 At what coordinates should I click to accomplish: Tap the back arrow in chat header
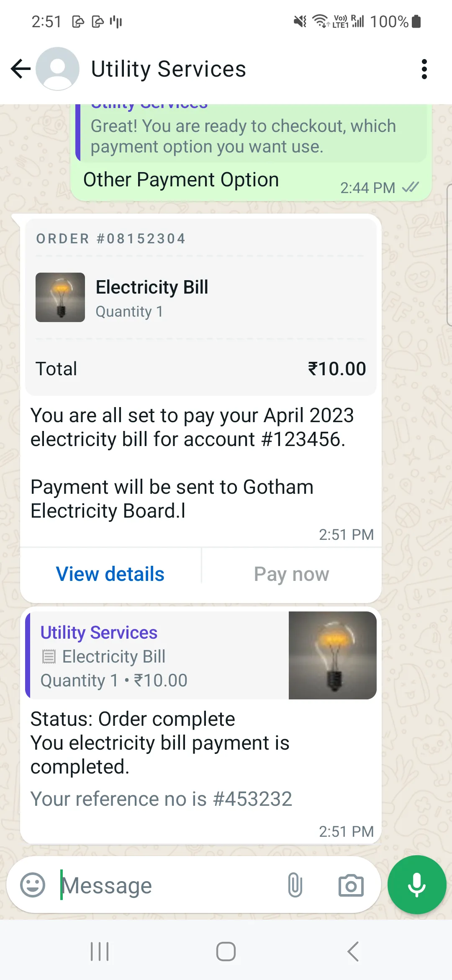pyautogui.click(x=21, y=69)
